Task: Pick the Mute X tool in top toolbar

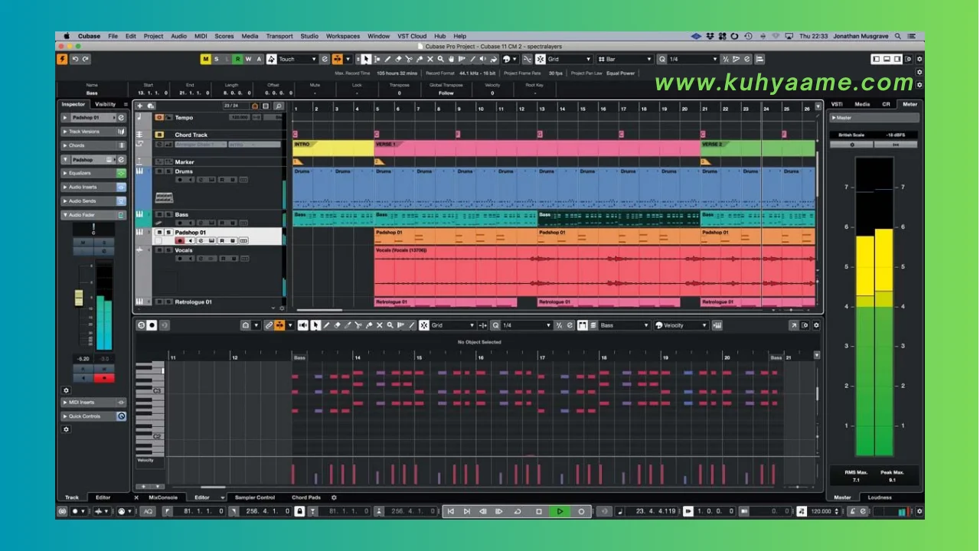Action: pyautogui.click(x=430, y=59)
